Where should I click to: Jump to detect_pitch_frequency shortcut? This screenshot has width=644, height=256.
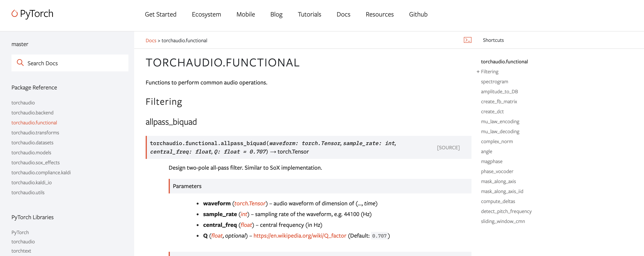(x=506, y=211)
